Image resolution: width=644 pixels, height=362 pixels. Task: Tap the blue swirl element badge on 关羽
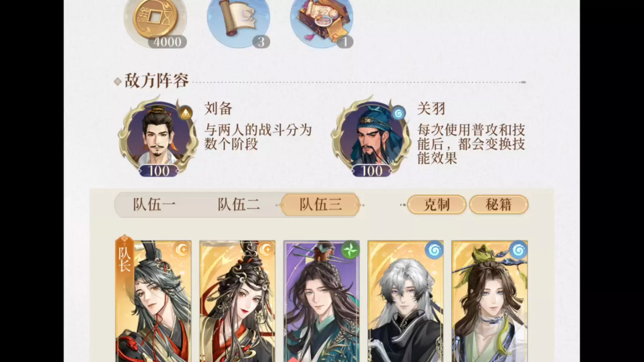click(399, 114)
